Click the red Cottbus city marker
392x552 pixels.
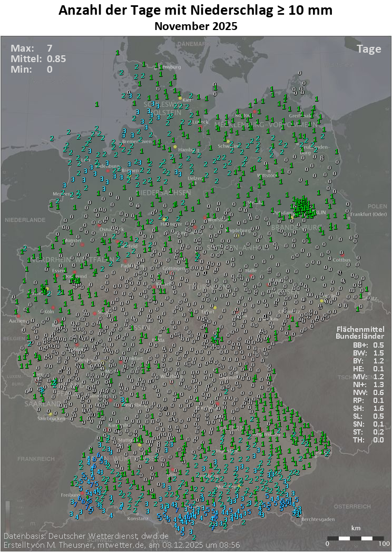342,255
